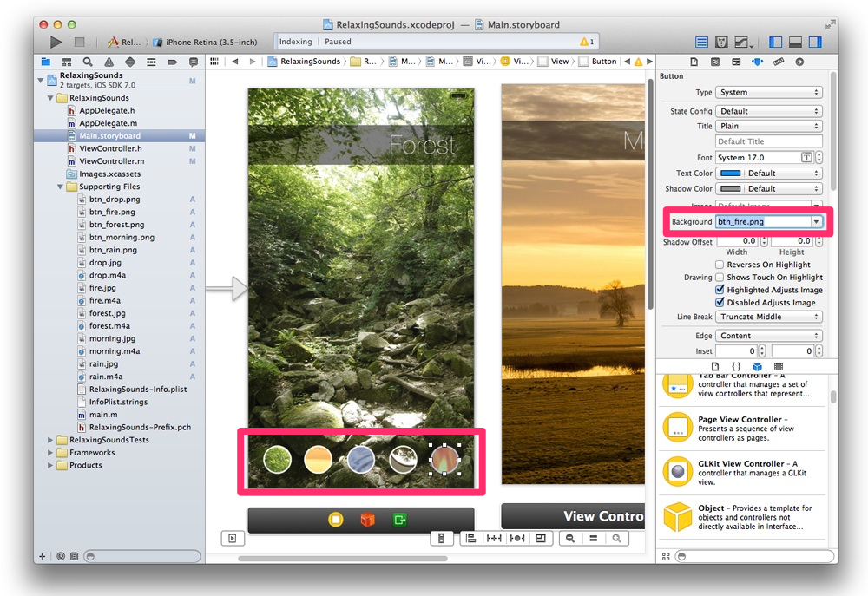Open the button Type dropdown
The width and height of the screenshot is (868, 596).
(x=768, y=92)
